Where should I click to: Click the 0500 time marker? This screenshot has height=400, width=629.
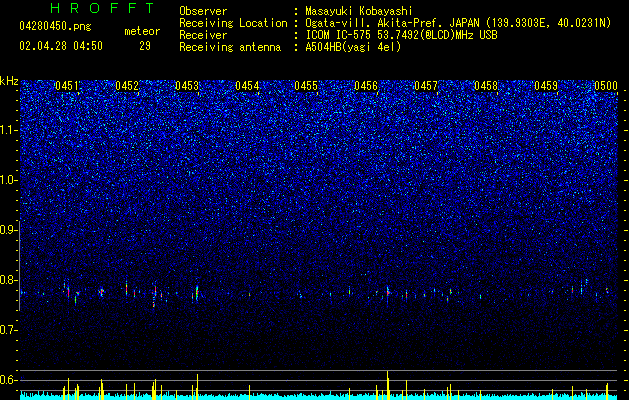(605, 86)
